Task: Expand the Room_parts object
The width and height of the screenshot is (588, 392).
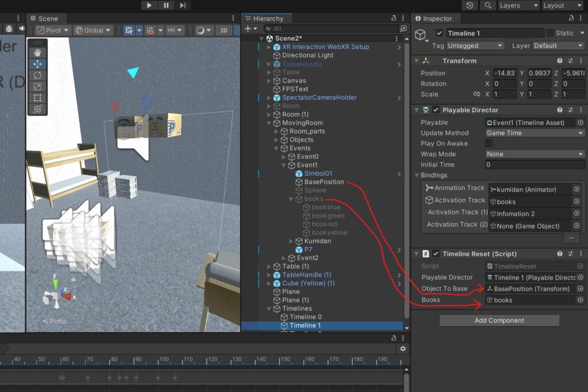Action: [x=276, y=131]
